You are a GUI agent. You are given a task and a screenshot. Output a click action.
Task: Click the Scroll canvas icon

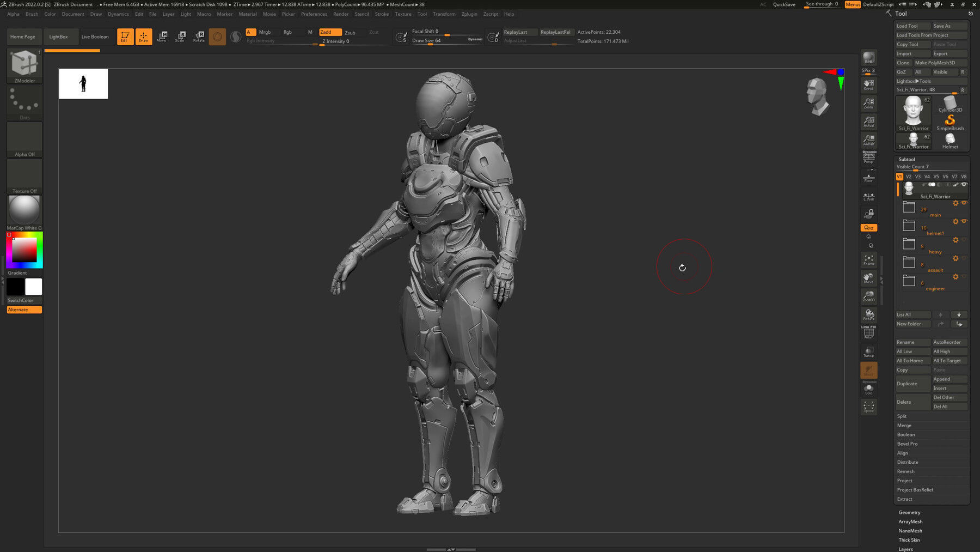click(x=868, y=84)
